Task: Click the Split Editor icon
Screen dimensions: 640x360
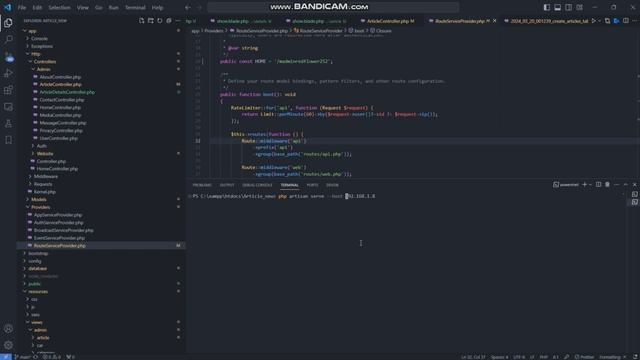Action: [626, 21]
